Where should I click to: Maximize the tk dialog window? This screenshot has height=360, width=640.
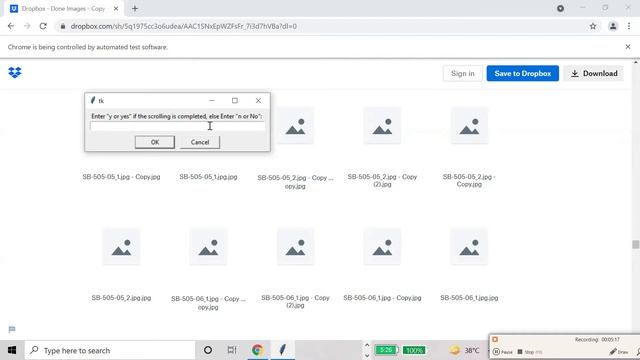point(235,100)
